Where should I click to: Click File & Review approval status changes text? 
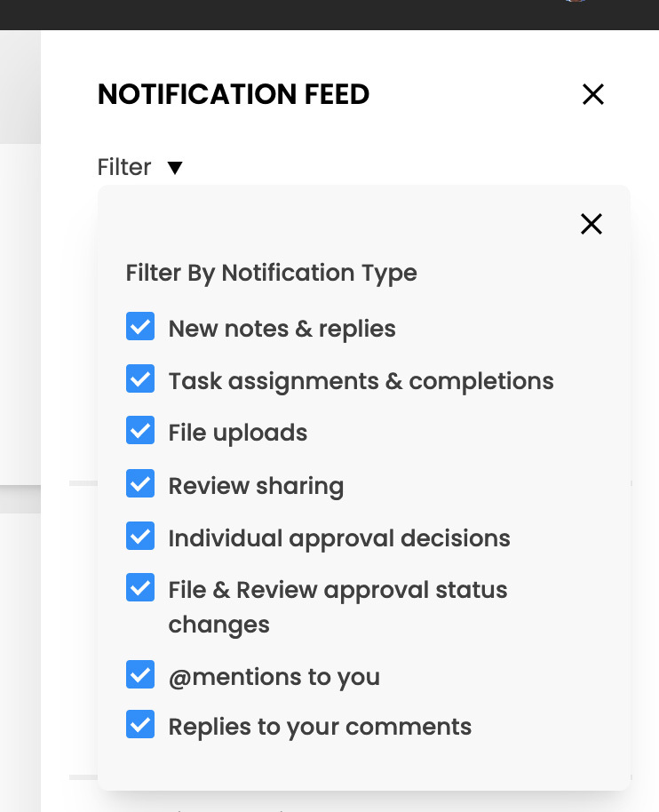(x=337, y=591)
